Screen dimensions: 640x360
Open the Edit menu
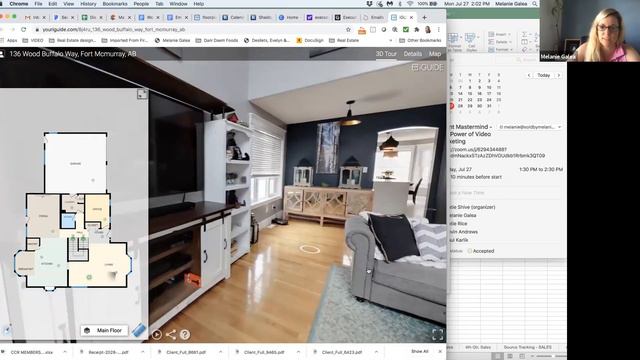point(53,4)
